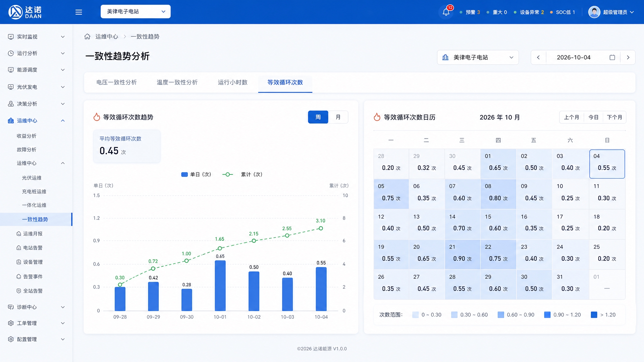Select calendar day 21 with 0.90 次
The height and width of the screenshot is (362, 644).
point(462,255)
